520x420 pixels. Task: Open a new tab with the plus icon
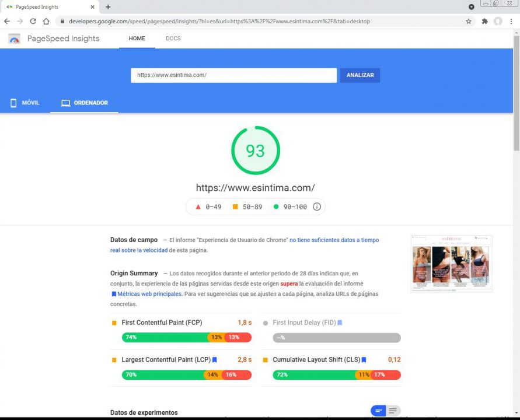[108, 6]
